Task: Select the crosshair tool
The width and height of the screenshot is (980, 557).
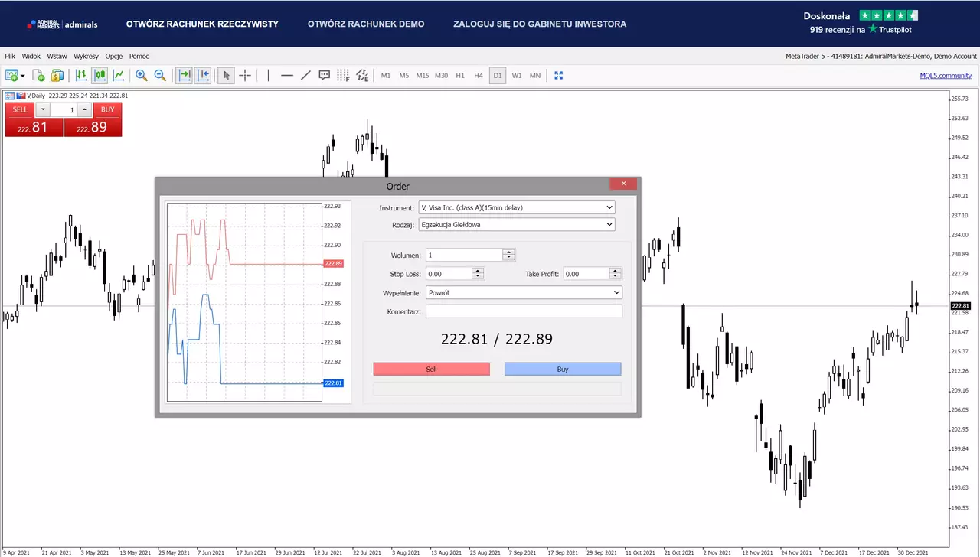Action: 245,75
